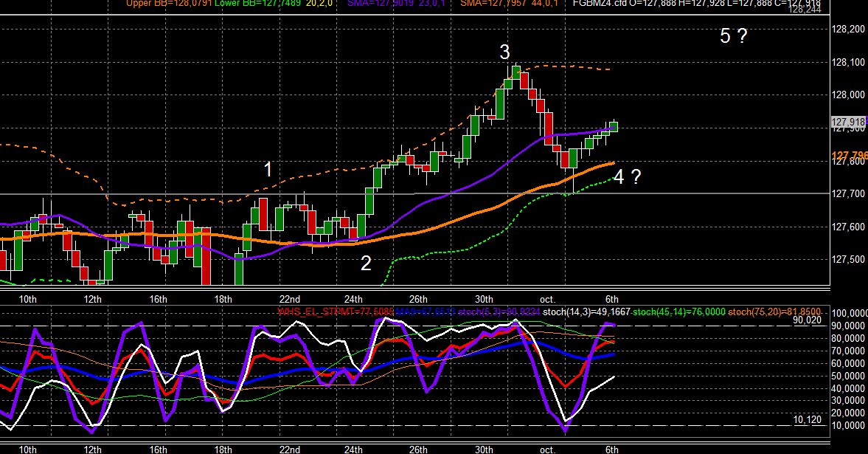This screenshot has height=454, width=868.
Task: Click '16th' on the bottom indicator date axis
Action: pyautogui.click(x=158, y=449)
